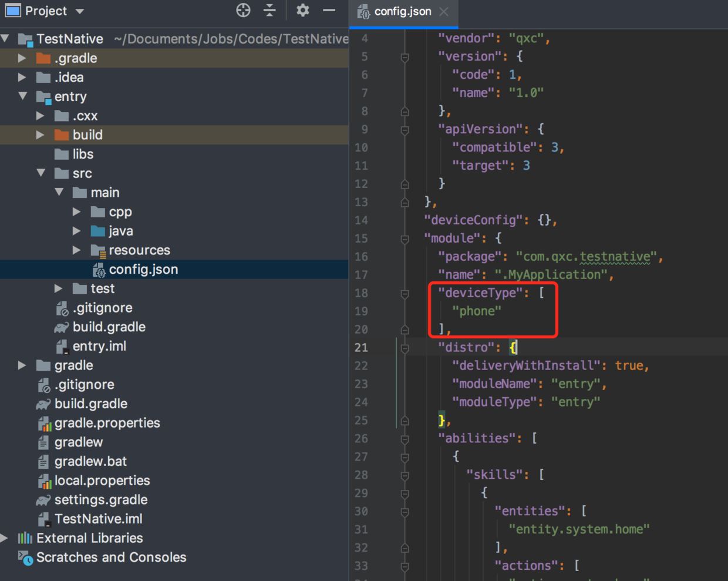The width and height of the screenshot is (728, 581).
Task: Fold the code block at line 15
Action: 405,239
